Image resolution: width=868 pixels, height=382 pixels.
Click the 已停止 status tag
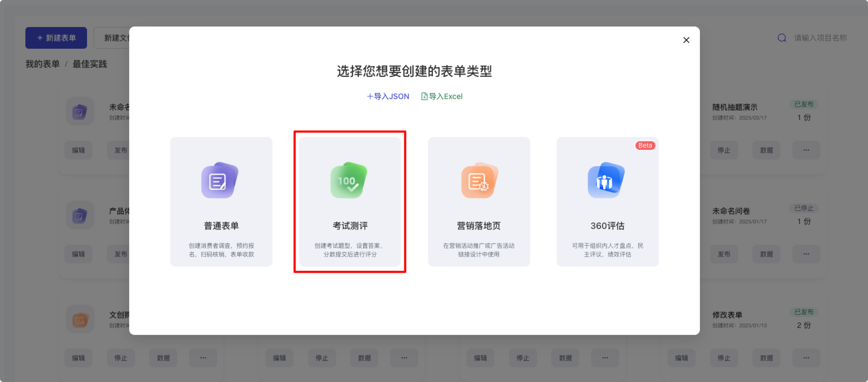[x=804, y=208]
